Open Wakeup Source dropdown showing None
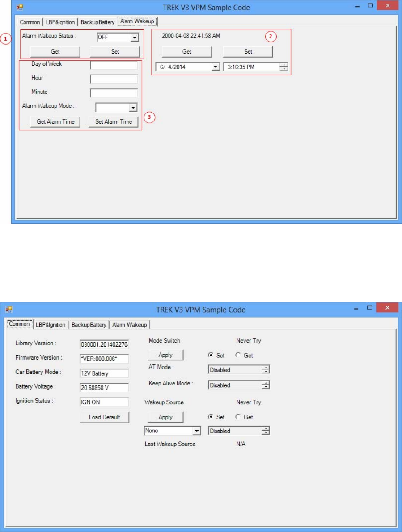402x532 pixels. pos(173,431)
